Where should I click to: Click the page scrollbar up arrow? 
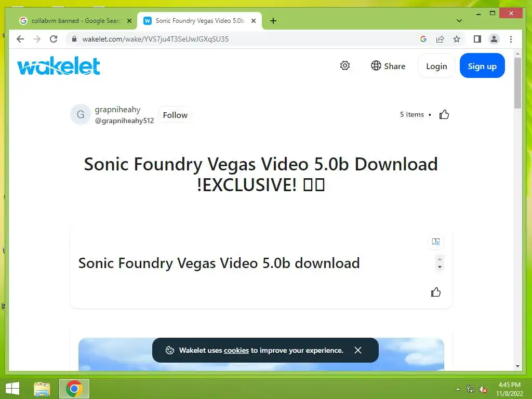coord(517,54)
